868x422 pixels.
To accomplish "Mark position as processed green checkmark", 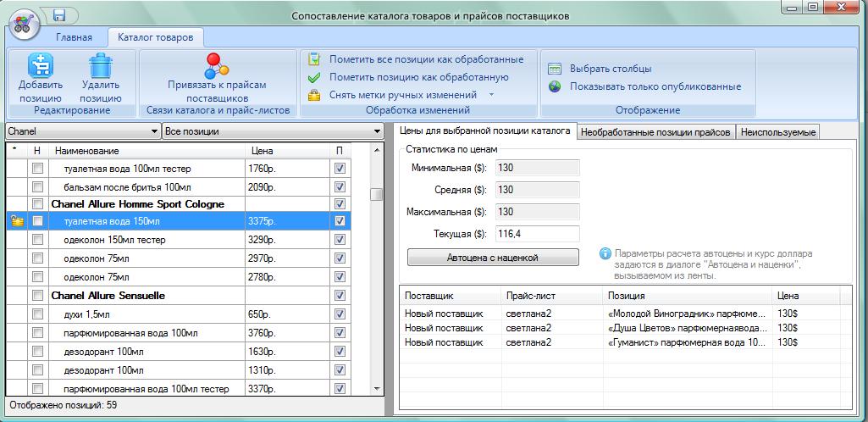I will [x=314, y=77].
